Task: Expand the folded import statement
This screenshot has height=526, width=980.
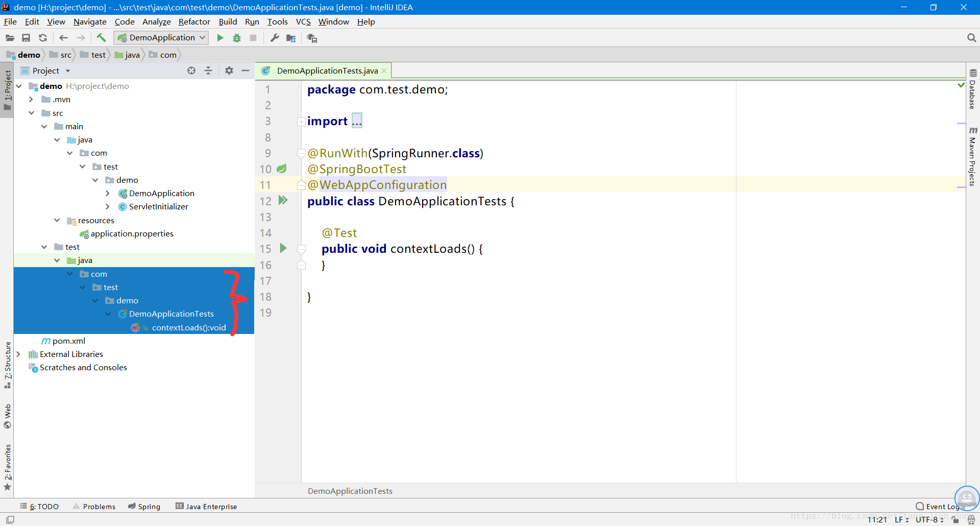Action: coord(301,122)
